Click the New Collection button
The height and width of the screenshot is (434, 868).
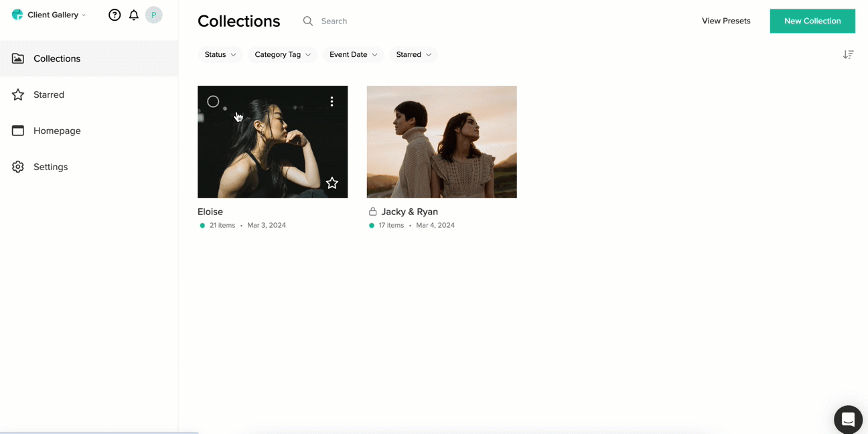pos(812,21)
